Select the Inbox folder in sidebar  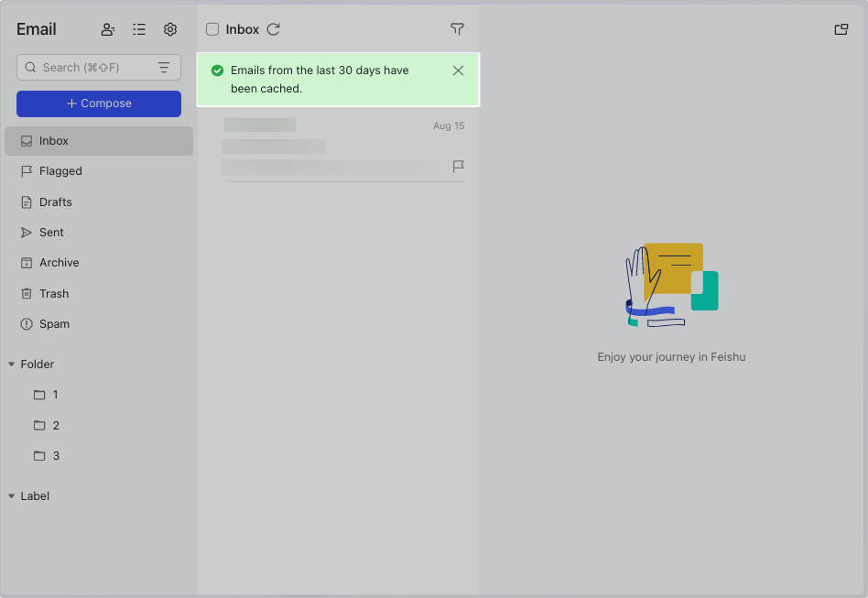click(x=99, y=141)
